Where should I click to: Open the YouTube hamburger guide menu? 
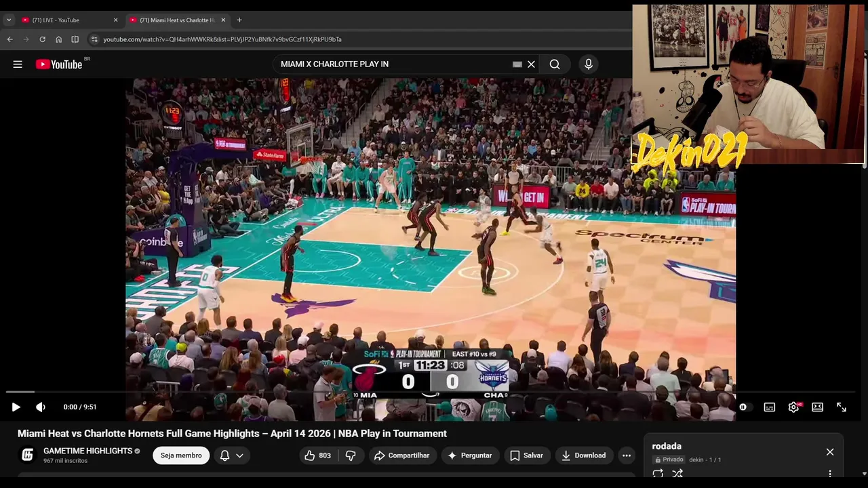tap(18, 64)
